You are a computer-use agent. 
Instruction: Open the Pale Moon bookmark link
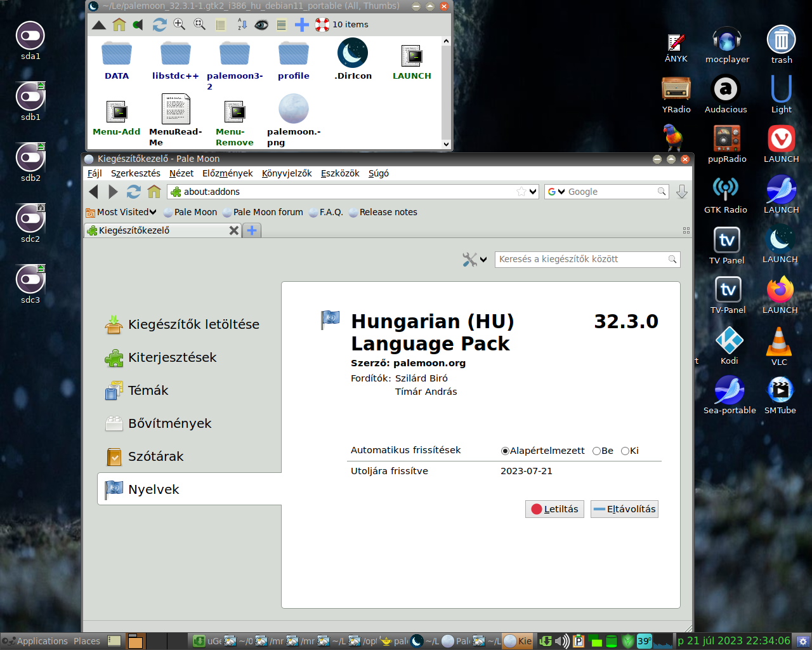(x=190, y=212)
